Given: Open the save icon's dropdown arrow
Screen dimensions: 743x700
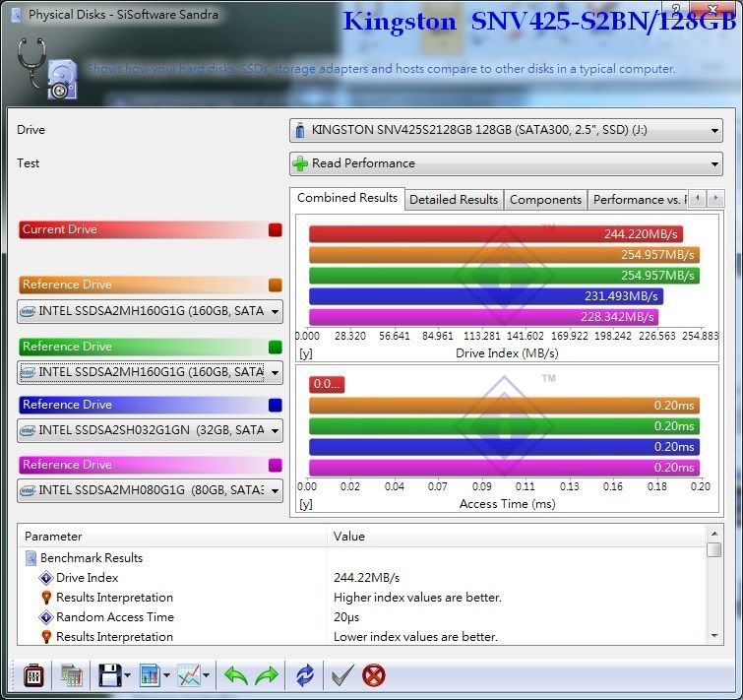Looking at the screenshot, I should 128,675.
